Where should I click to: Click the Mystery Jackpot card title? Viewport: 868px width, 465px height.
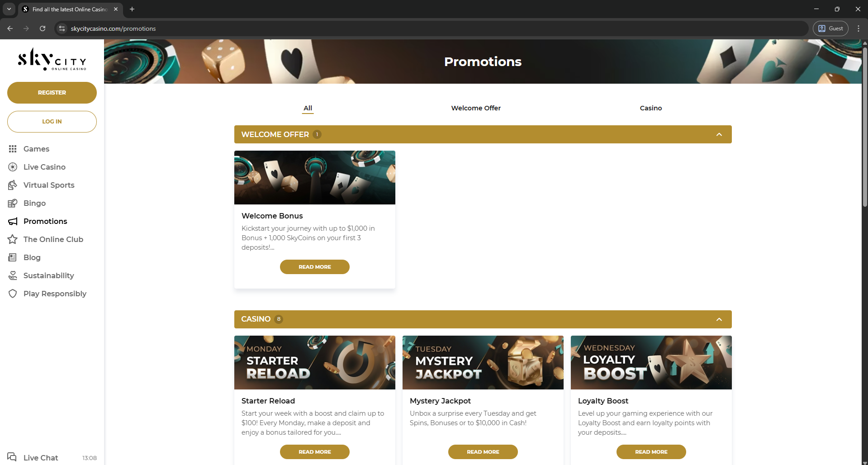440,401
